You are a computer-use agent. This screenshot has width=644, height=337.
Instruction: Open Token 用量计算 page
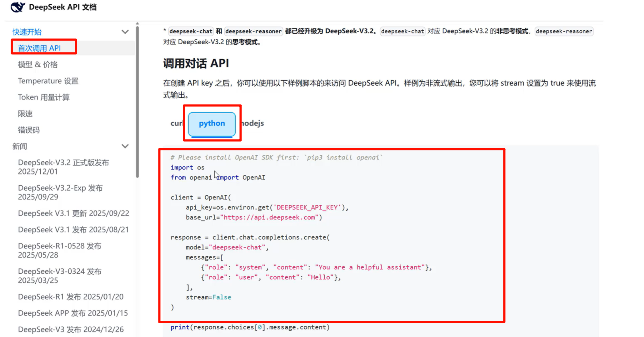point(44,97)
